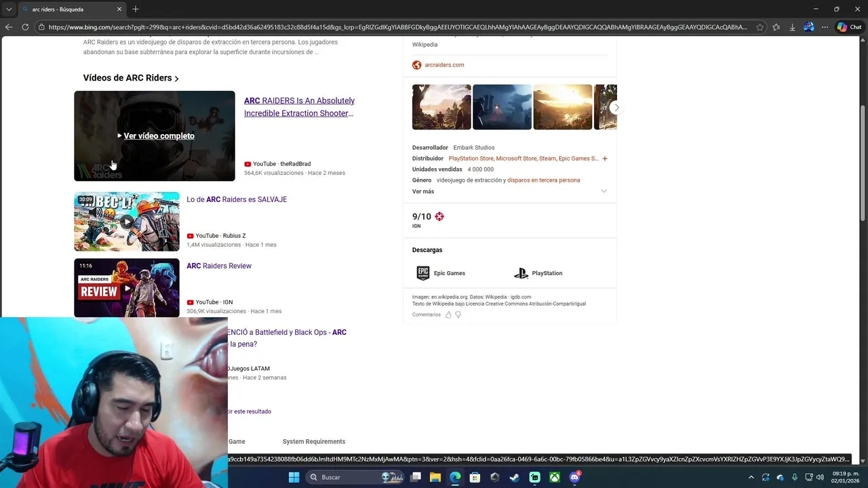Play Ver vídeo completo on main video
This screenshot has height=488, width=868.
[x=156, y=136]
